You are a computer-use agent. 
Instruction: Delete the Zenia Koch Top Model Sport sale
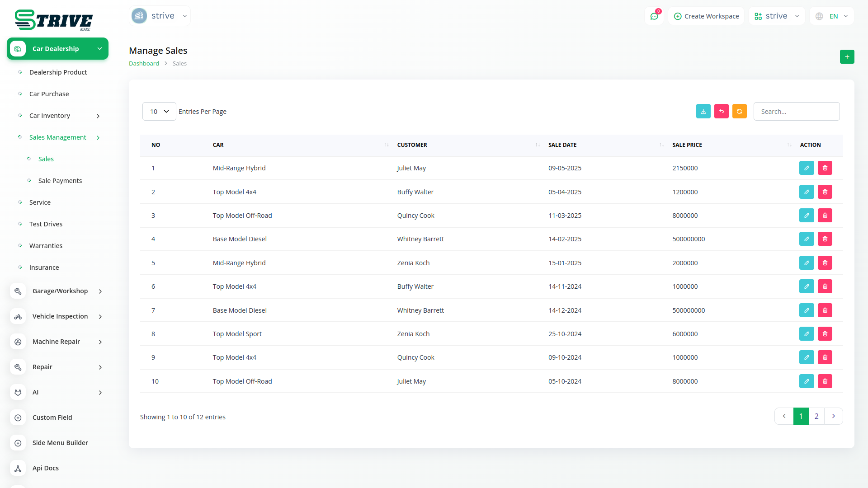[825, 334]
